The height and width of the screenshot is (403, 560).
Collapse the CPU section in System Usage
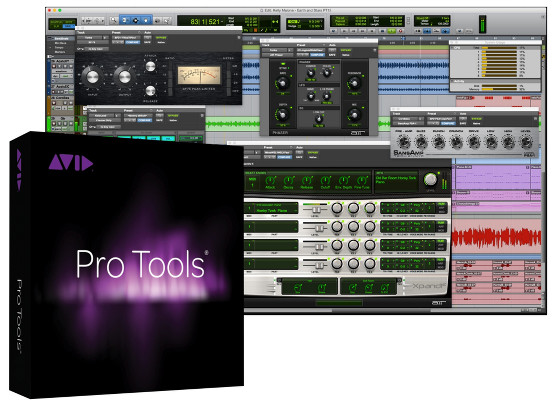coord(453,48)
